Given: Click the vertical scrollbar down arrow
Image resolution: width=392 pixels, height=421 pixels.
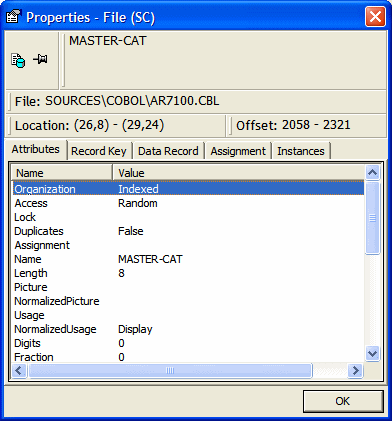Looking at the screenshot, I should [372, 353].
